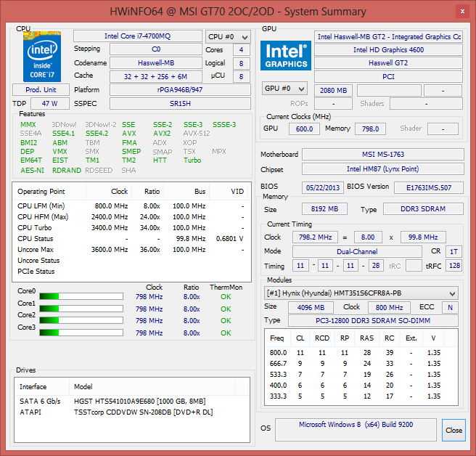Click the GPU memory clock 798.0 value
The width and height of the screenshot is (476, 456).
click(370, 129)
